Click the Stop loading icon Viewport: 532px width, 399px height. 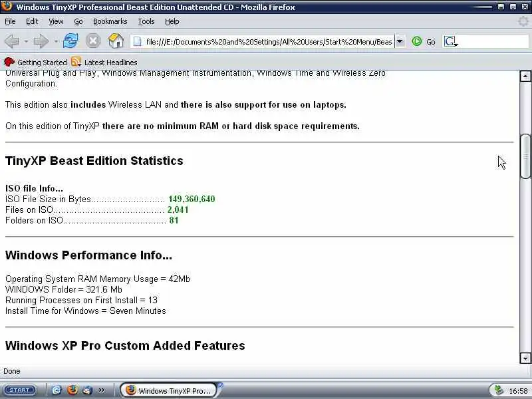point(93,41)
